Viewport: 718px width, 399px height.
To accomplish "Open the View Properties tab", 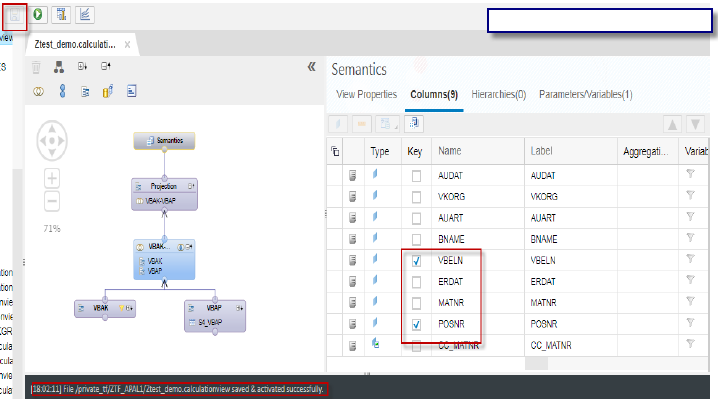I will (x=366, y=94).
